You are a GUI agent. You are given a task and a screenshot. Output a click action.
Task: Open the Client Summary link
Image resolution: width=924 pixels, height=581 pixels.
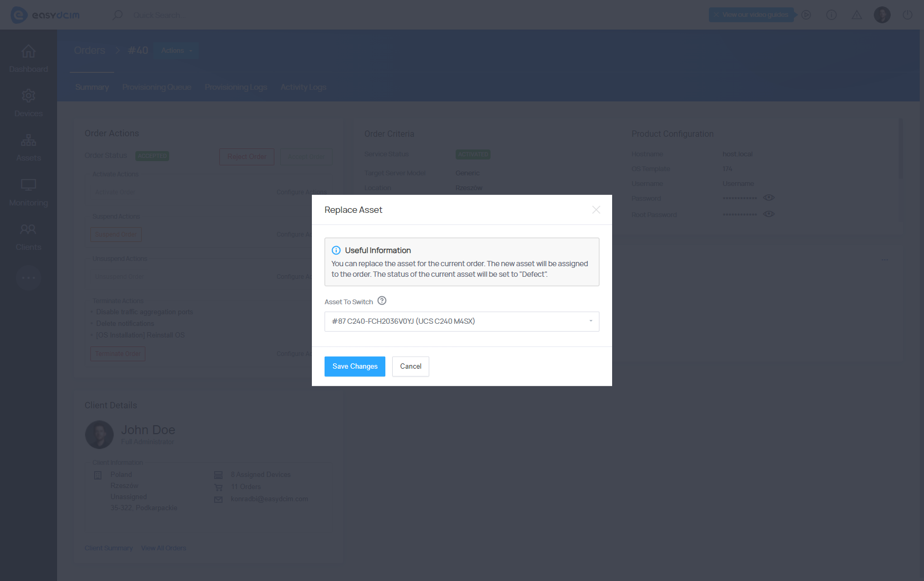(x=109, y=548)
